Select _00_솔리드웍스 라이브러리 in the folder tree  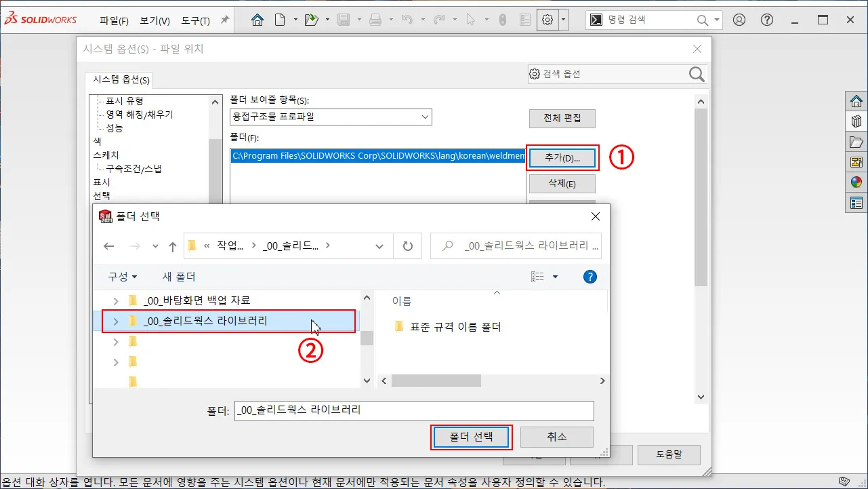coord(205,321)
